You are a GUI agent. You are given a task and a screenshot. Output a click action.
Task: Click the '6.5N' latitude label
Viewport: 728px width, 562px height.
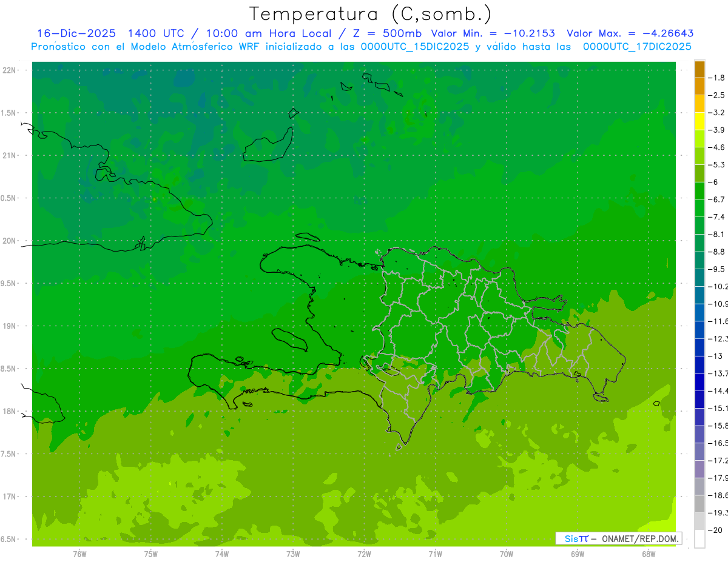point(8,539)
